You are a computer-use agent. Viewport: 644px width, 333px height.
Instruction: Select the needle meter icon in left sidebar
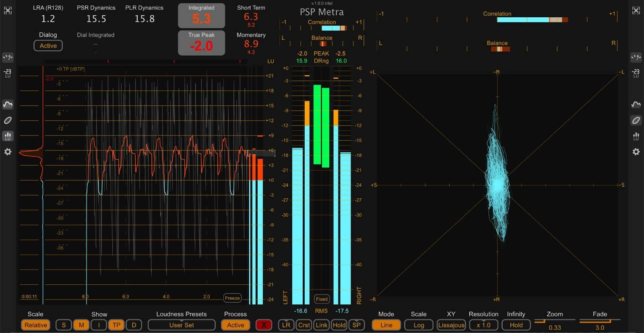[x=8, y=58]
